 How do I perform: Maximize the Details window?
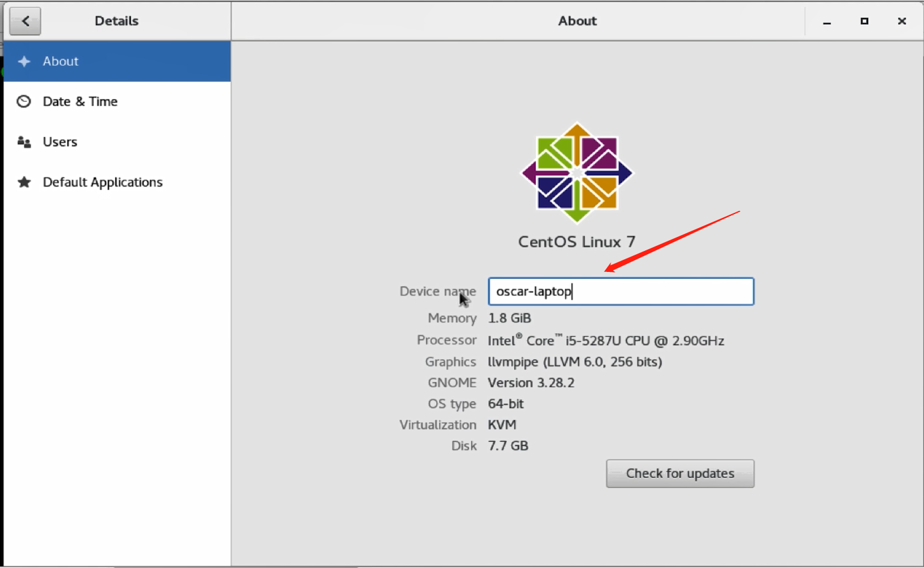[864, 21]
